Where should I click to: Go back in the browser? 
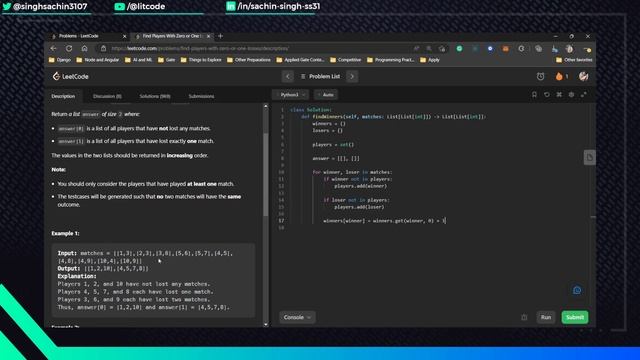coord(53,48)
